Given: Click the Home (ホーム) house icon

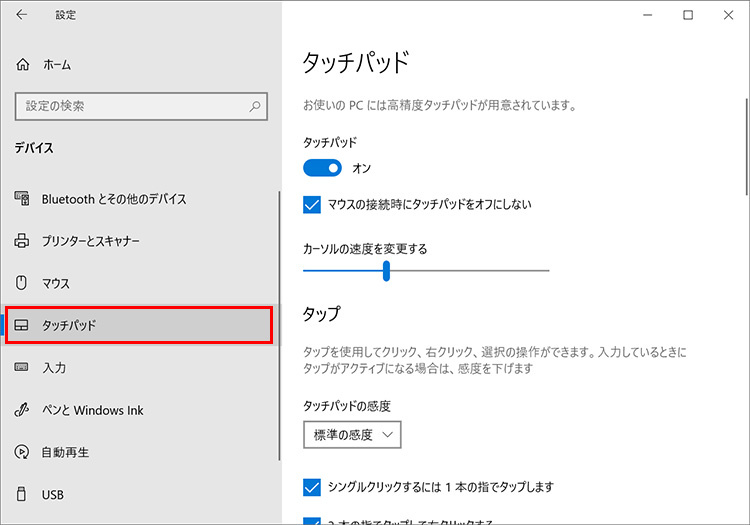Looking at the screenshot, I should click(23, 64).
